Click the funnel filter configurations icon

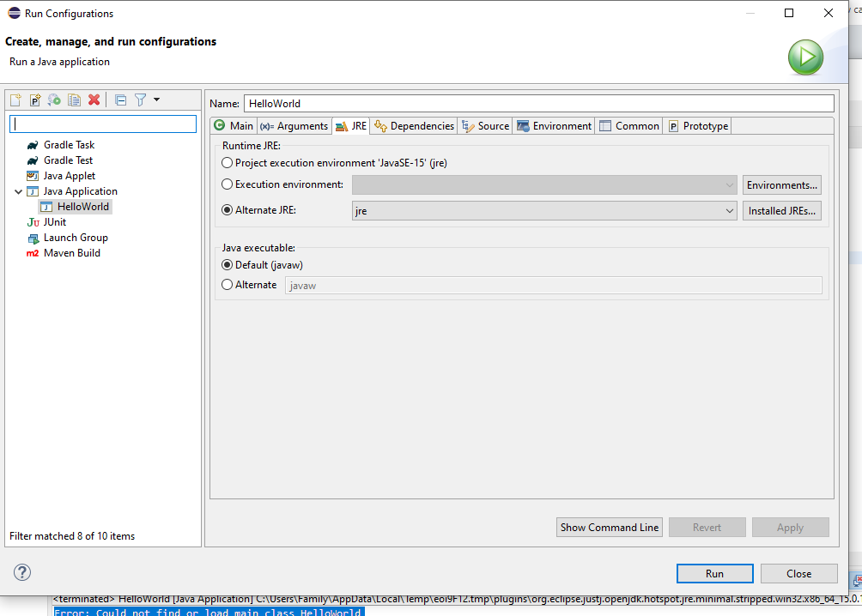(x=140, y=100)
